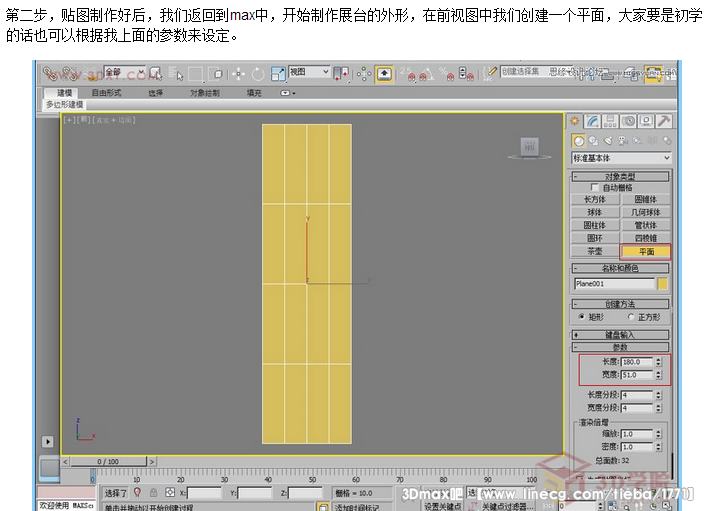Select the Select and Scale tool

(278, 74)
